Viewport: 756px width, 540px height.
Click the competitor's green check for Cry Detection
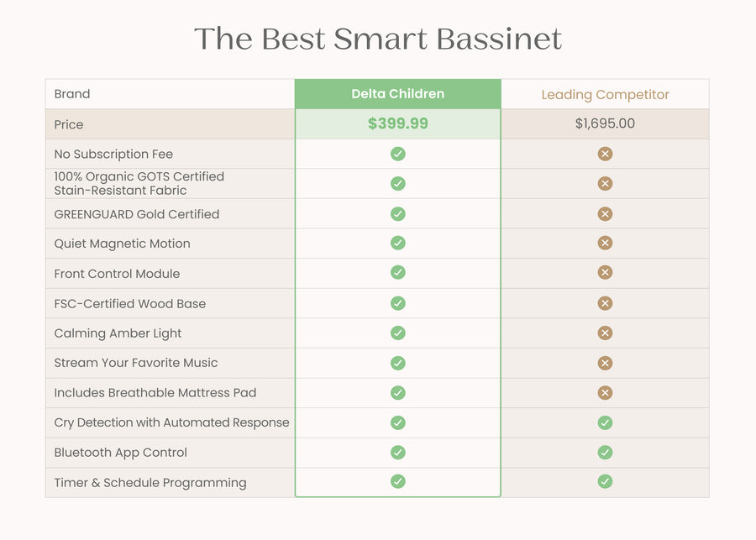pos(605,422)
